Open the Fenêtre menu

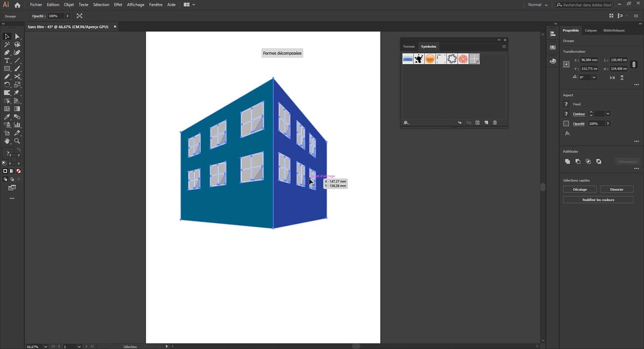(x=155, y=4)
